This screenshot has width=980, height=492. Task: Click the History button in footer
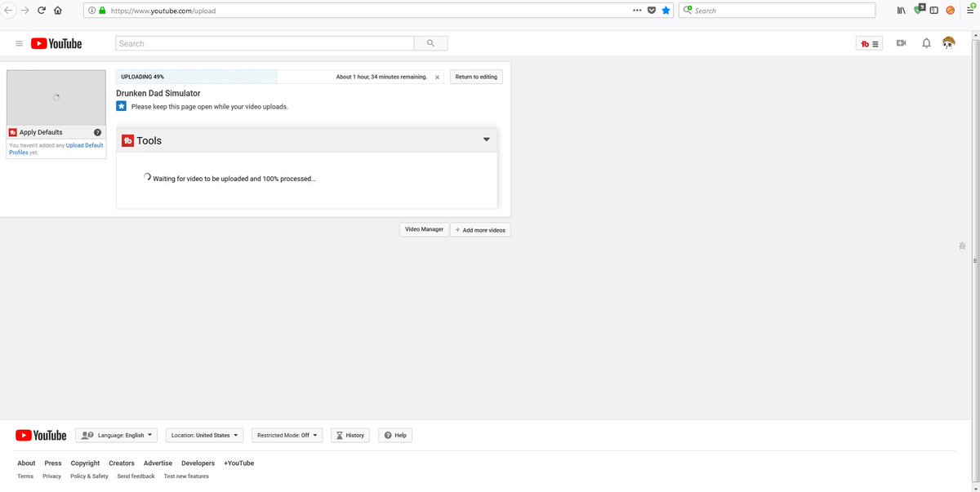click(350, 436)
